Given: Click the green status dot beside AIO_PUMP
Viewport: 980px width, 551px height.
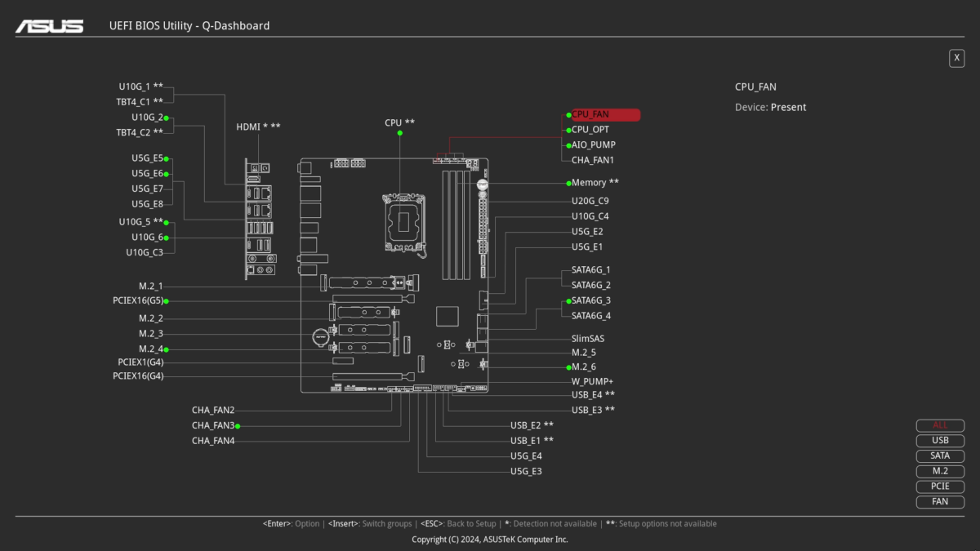Looking at the screenshot, I should point(568,144).
